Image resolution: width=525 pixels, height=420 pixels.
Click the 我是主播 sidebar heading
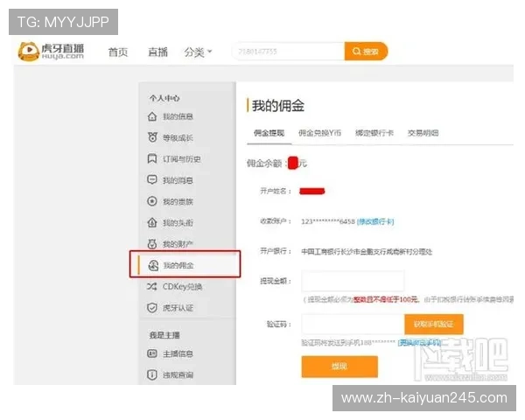point(164,335)
